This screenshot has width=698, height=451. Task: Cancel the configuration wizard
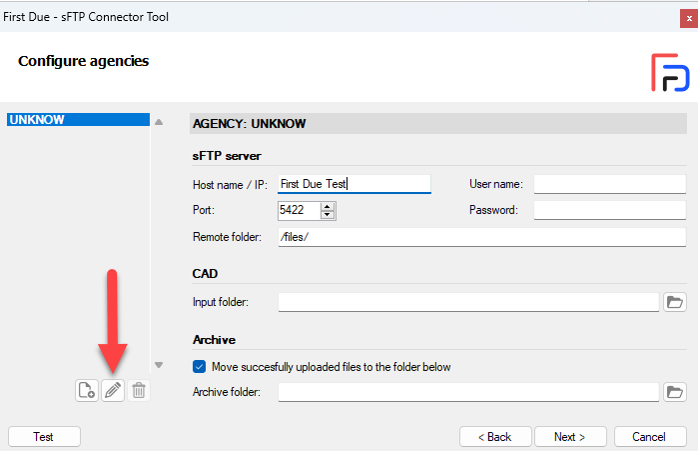[650, 437]
